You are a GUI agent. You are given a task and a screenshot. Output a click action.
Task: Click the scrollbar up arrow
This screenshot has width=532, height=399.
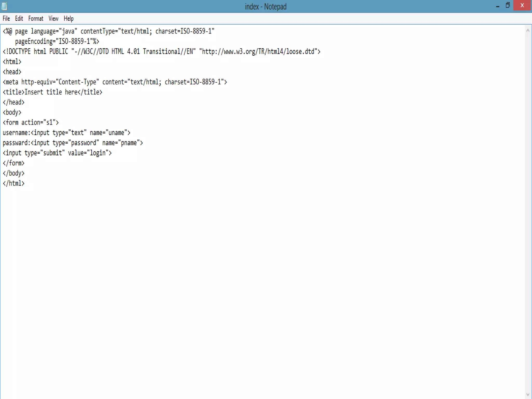(528, 31)
